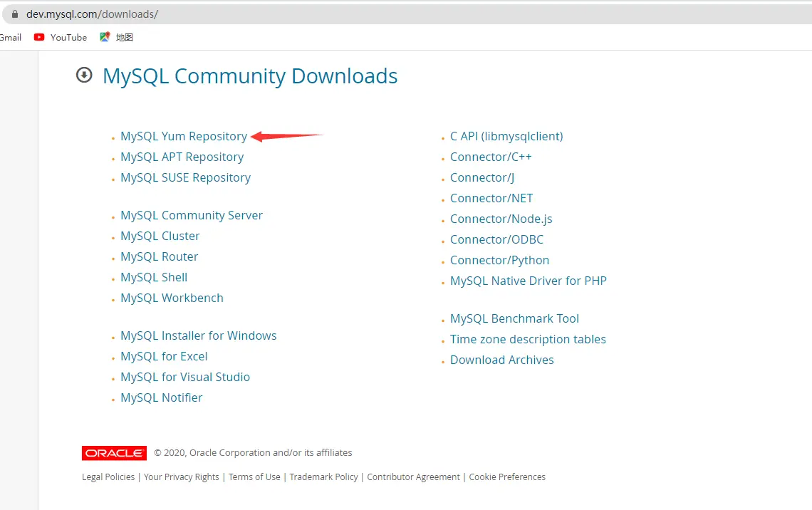Open Trademark Policy link
812x510 pixels.
pos(323,477)
